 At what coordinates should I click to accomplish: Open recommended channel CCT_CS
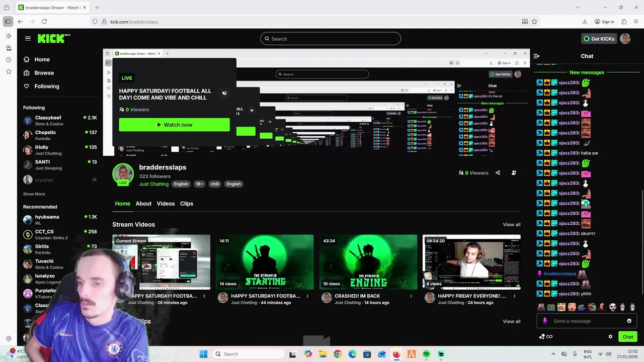(60, 234)
